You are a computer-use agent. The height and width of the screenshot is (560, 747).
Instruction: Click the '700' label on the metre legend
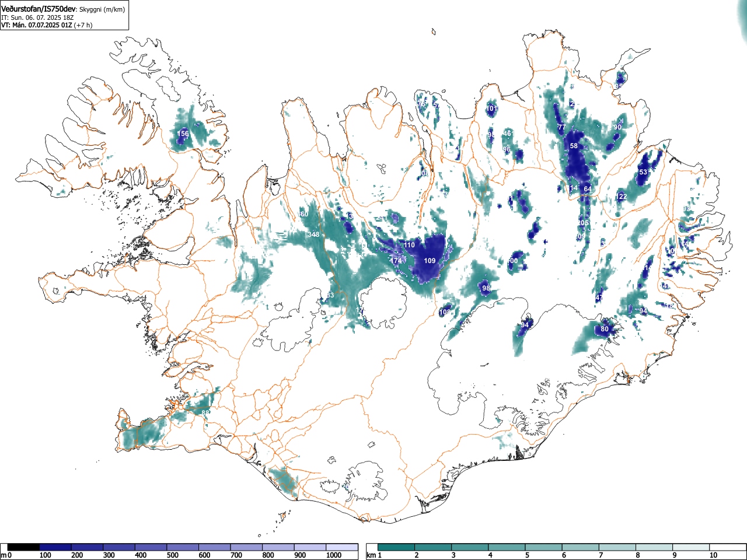tap(236, 555)
